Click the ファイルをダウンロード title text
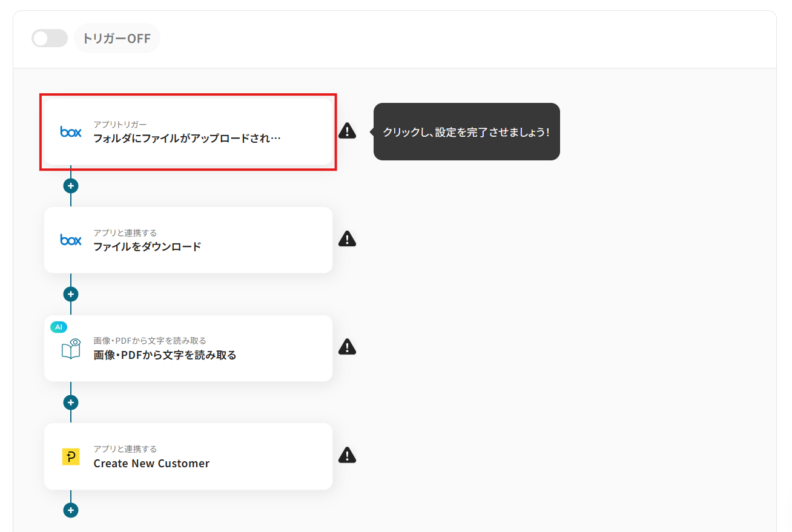The image size is (792, 532). pos(147,246)
